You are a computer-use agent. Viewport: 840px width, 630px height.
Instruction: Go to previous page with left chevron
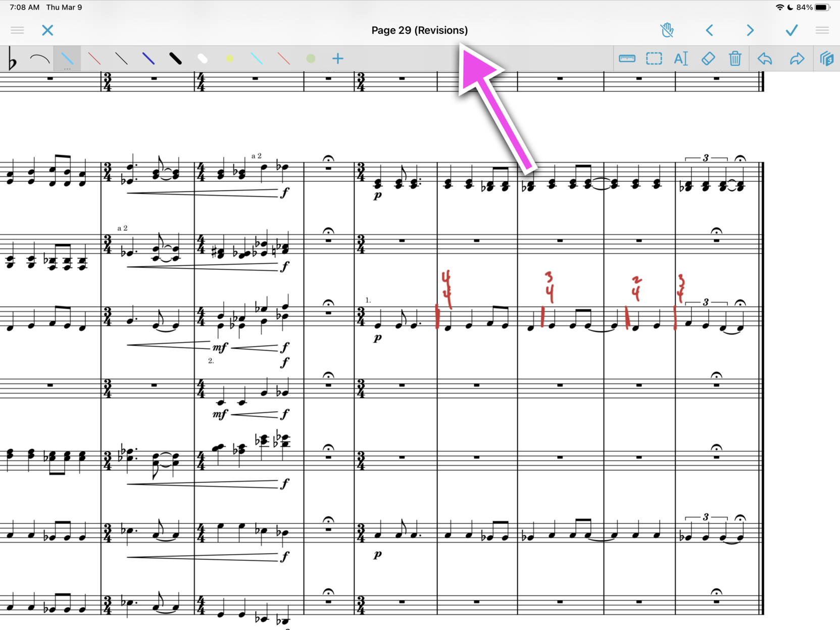tap(709, 30)
